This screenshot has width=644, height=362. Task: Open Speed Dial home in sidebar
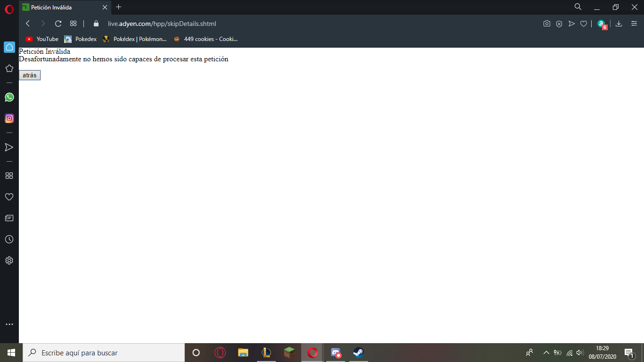[9, 47]
